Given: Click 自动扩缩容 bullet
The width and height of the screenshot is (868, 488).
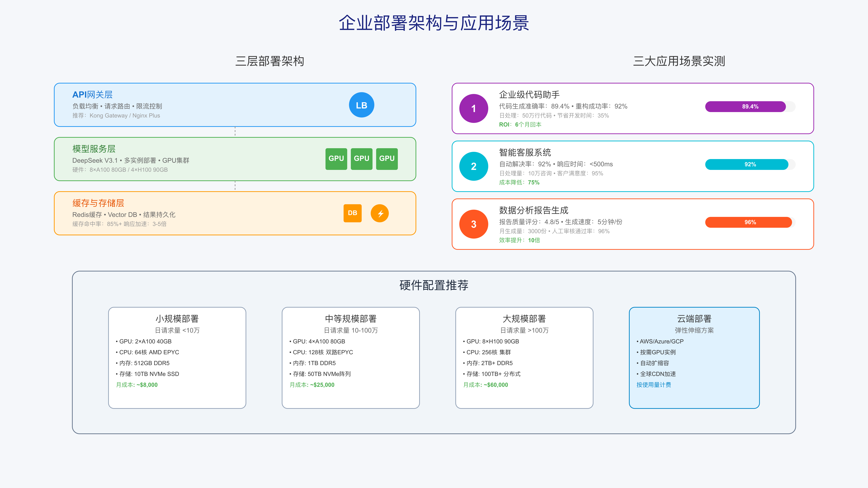Looking at the screenshot, I should click(x=653, y=363).
